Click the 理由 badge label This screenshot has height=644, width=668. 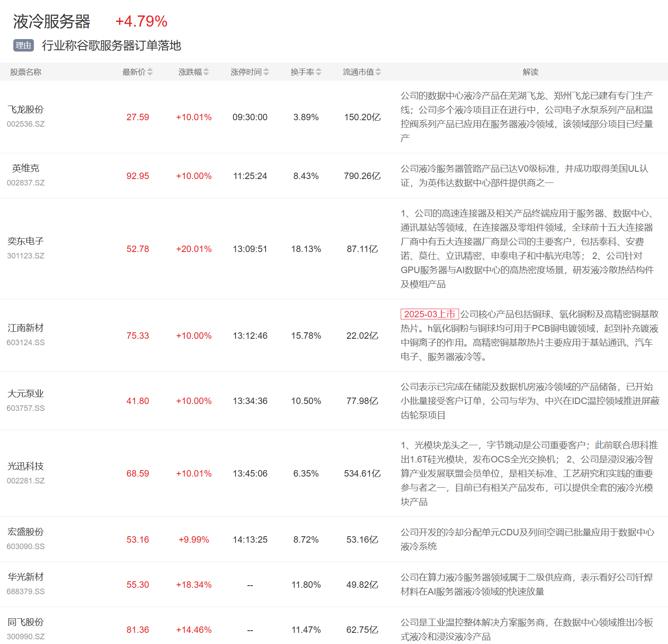point(24,46)
